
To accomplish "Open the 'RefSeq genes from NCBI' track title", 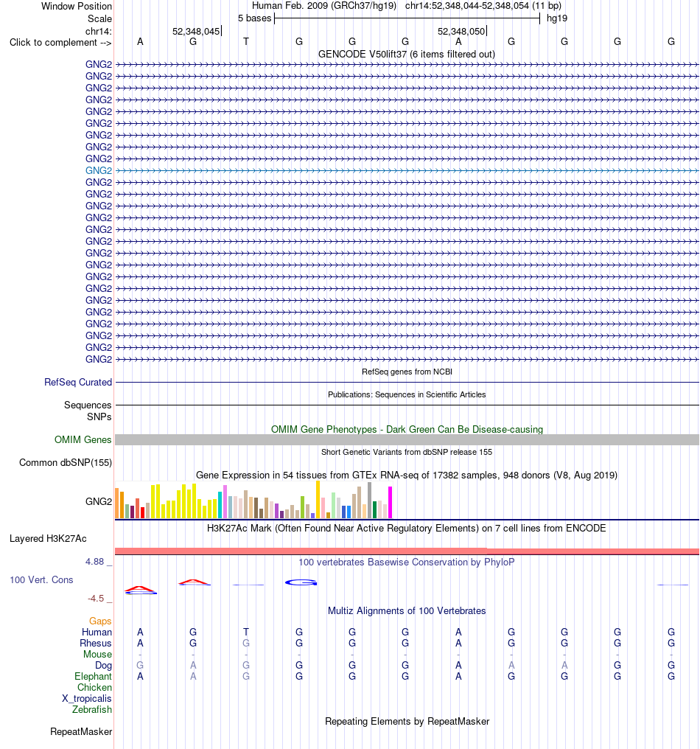I will click(x=407, y=372).
